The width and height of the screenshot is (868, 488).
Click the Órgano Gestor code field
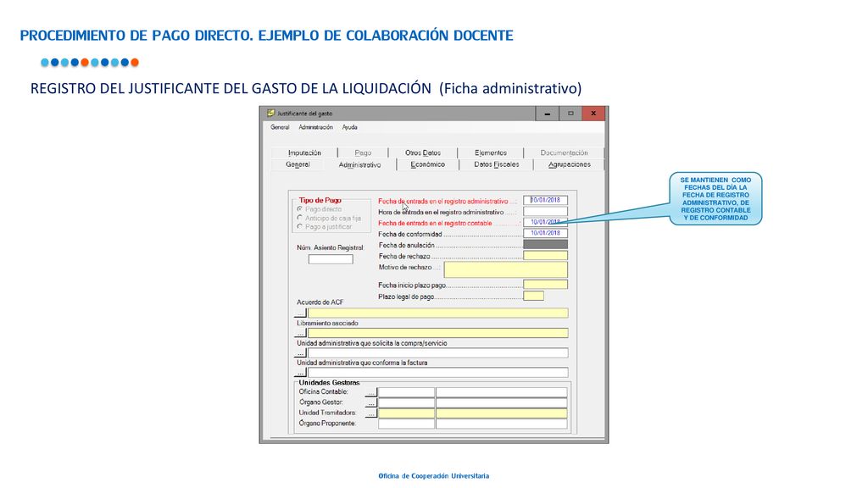click(406, 402)
